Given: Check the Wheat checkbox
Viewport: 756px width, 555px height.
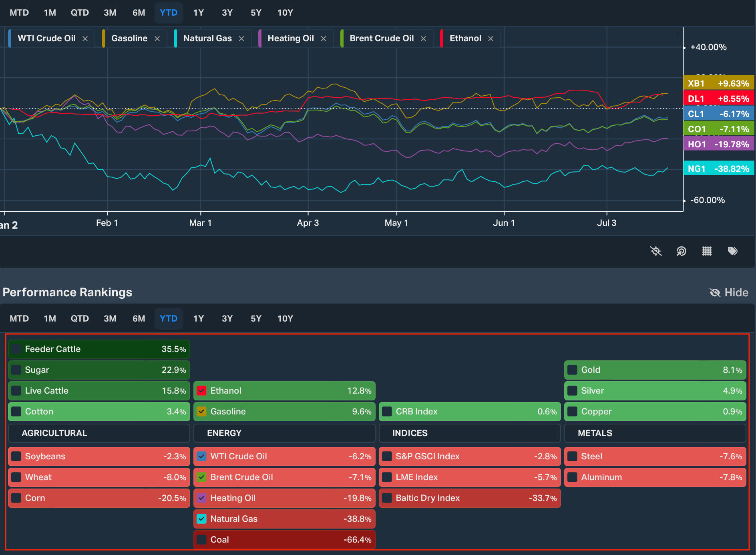Looking at the screenshot, I should pyautogui.click(x=16, y=477).
